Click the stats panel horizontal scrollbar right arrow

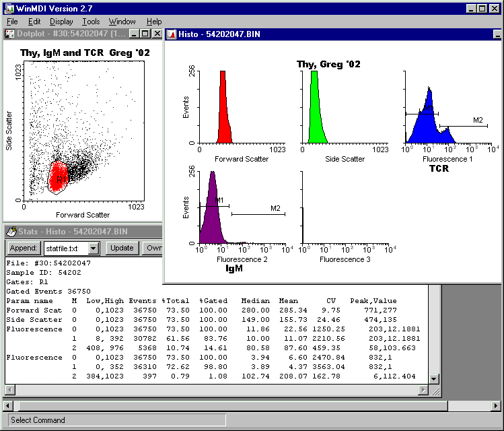pos(423,390)
